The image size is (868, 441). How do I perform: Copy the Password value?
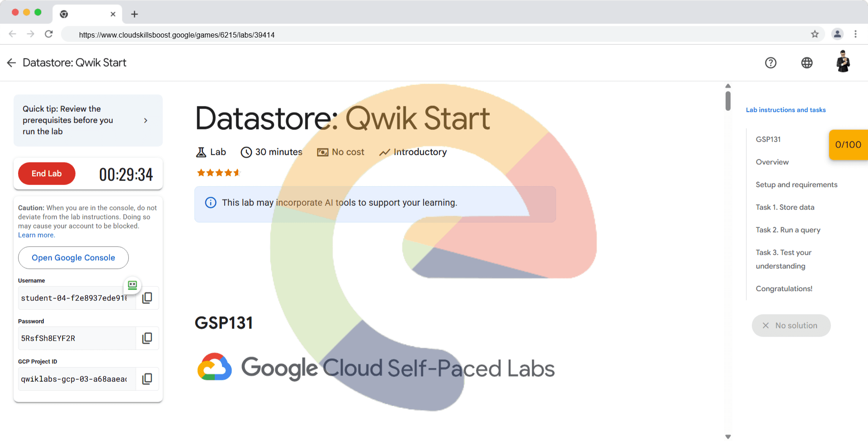coord(147,338)
